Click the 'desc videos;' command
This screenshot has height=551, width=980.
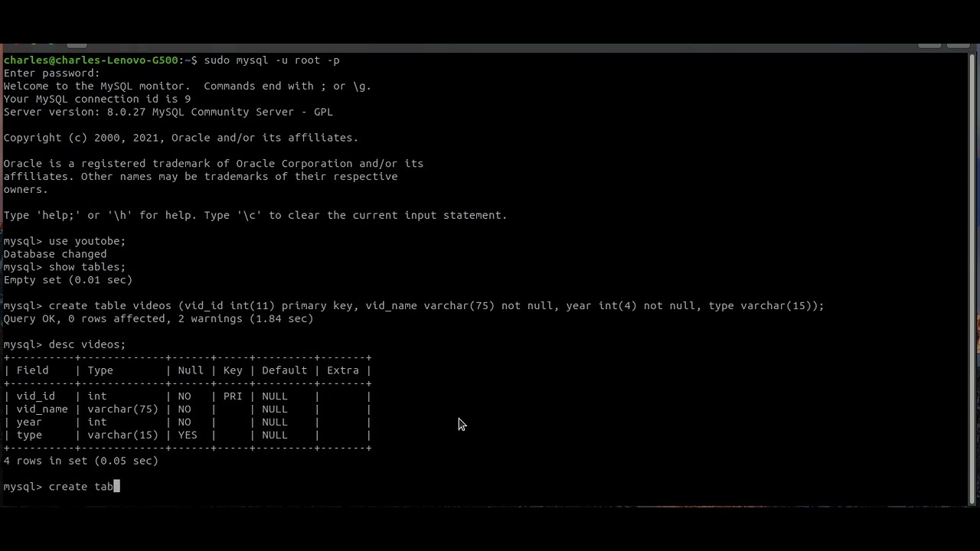[x=87, y=345]
